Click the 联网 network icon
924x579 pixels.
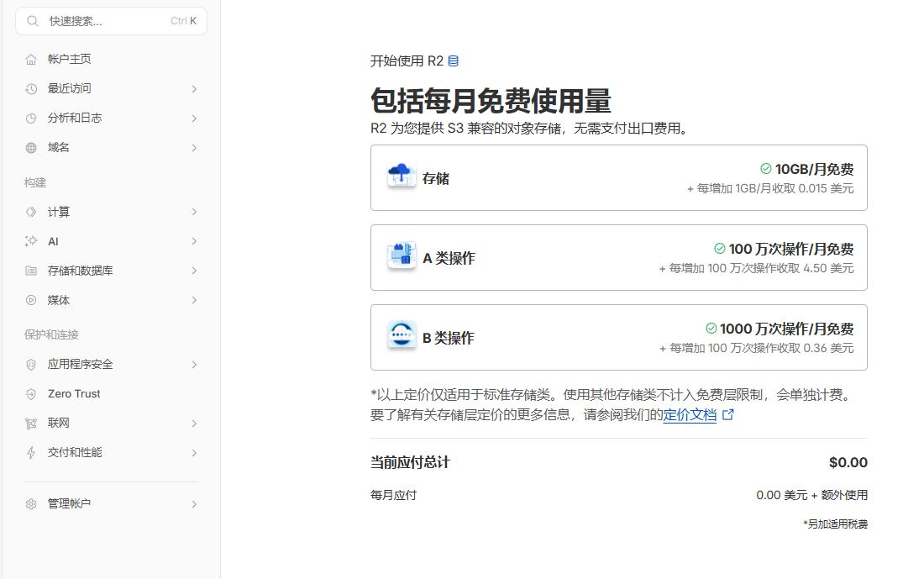coord(31,424)
